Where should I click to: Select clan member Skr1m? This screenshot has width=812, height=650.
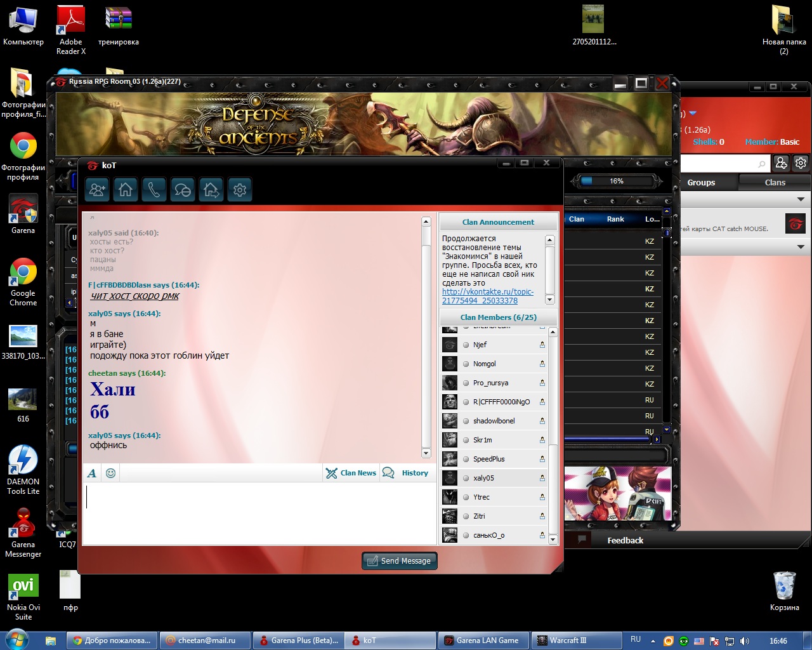pos(494,440)
